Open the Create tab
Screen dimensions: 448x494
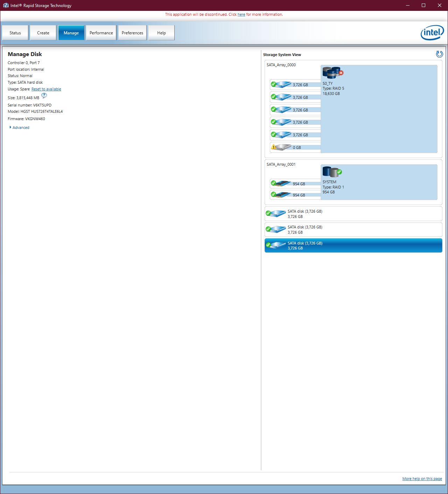43,33
